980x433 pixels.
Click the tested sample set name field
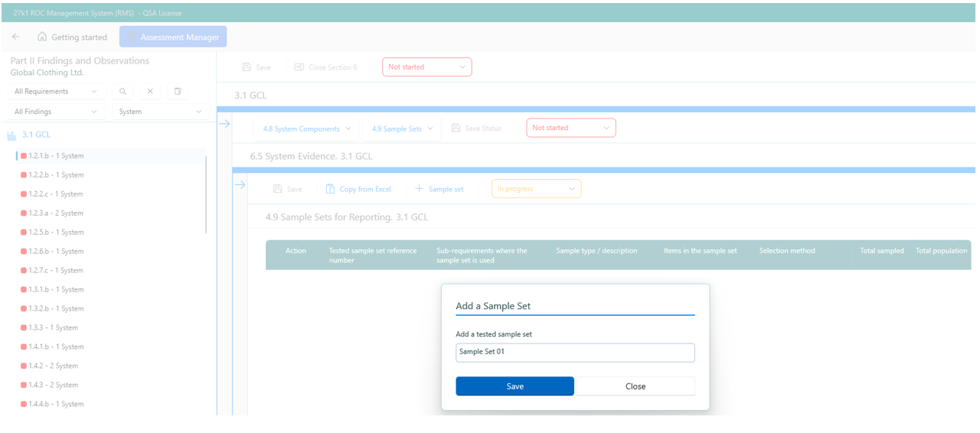(574, 352)
